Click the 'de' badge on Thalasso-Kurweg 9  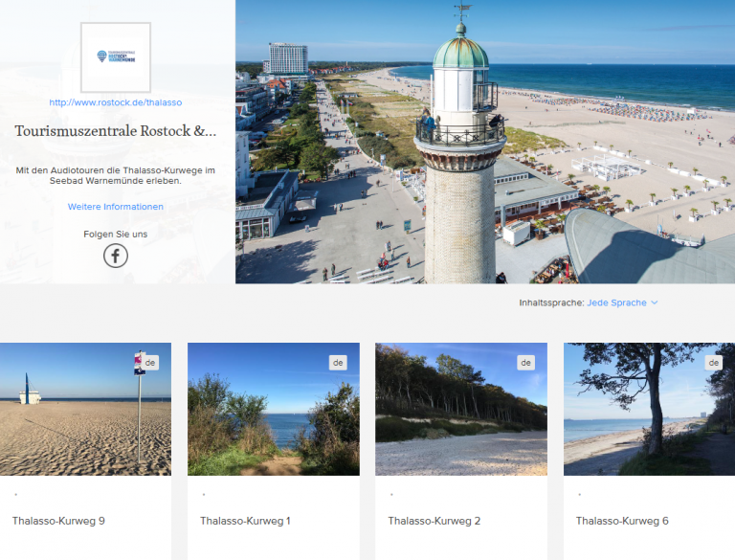click(x=150, y=363)
